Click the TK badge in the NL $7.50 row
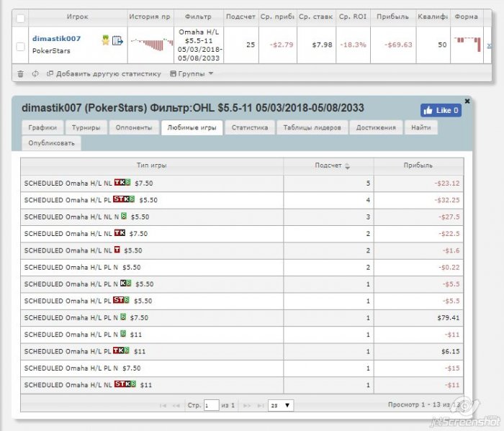Image resolution: width=504 pixels, height=431 pixels. [x=120, y=233]
